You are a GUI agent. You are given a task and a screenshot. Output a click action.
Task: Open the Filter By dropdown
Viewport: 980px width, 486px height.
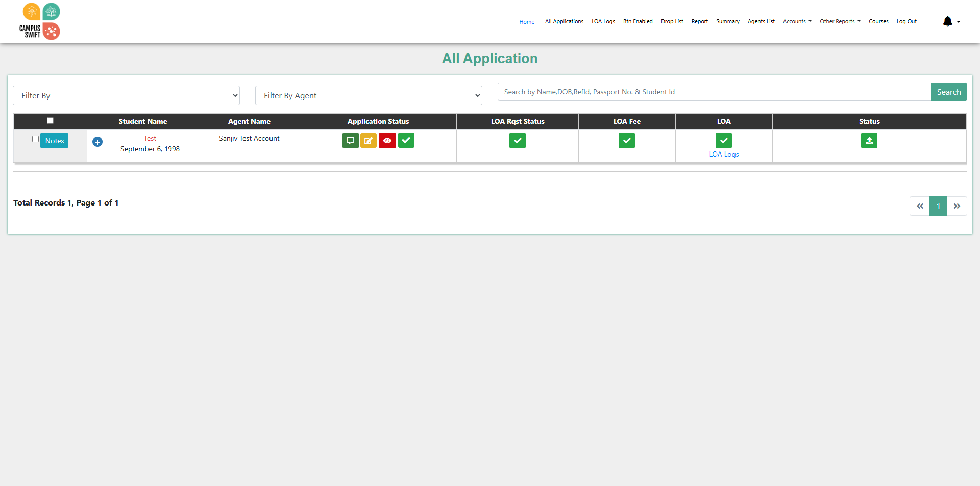tap(126, 95)
